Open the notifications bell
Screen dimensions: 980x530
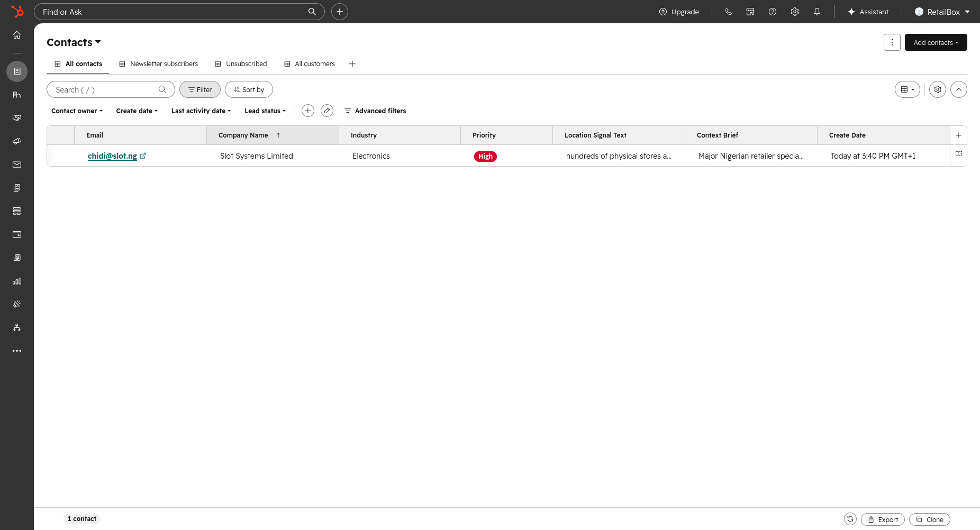pos(817,12)
